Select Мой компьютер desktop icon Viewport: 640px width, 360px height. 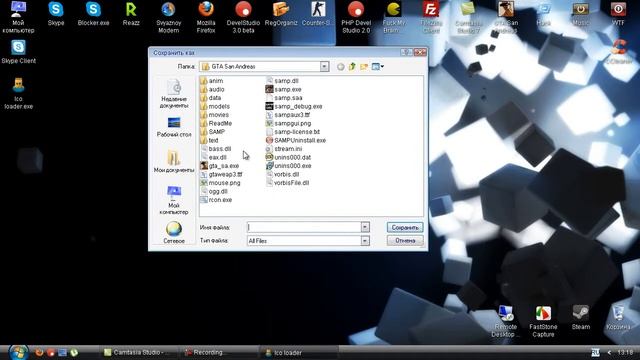click(18, 17)
